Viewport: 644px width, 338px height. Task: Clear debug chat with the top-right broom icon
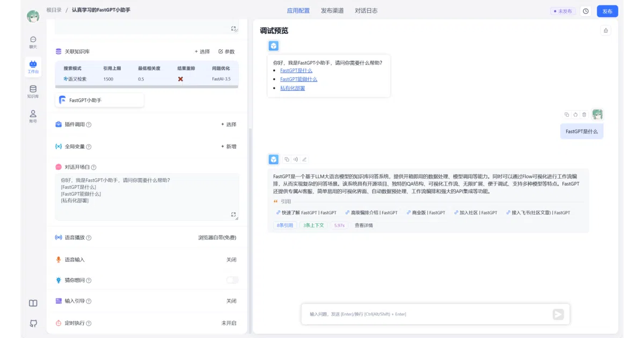pos(606,31)
